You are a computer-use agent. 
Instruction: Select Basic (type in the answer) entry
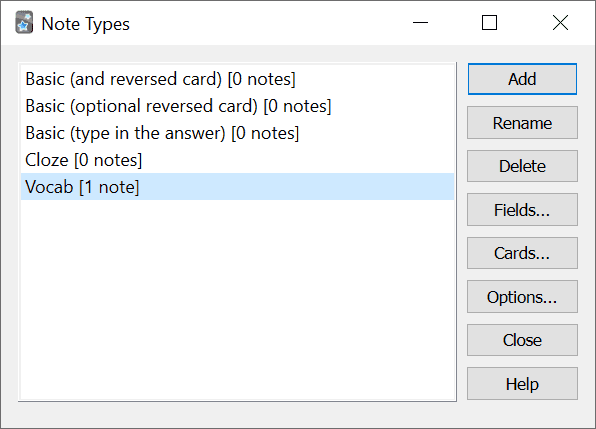238,133
